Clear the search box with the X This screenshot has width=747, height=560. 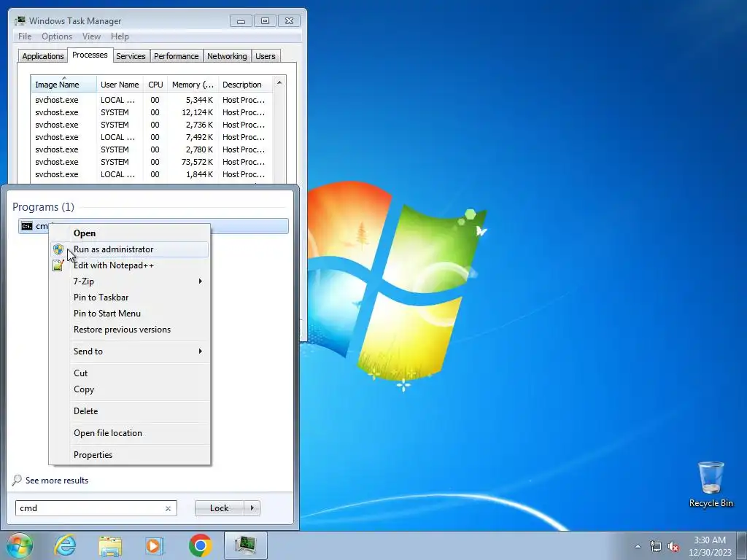click(168, 508)
